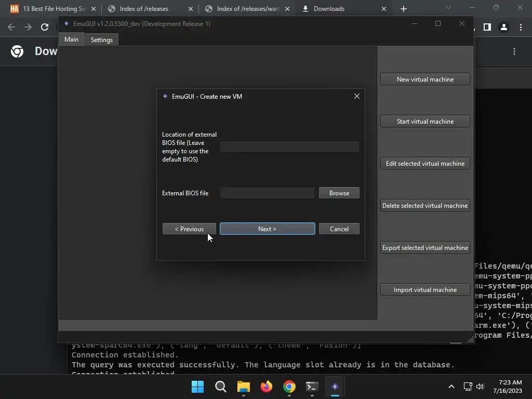The image size is (532, 399).
Task: Open File Explorer from taskbar
Action: point(243,387)
